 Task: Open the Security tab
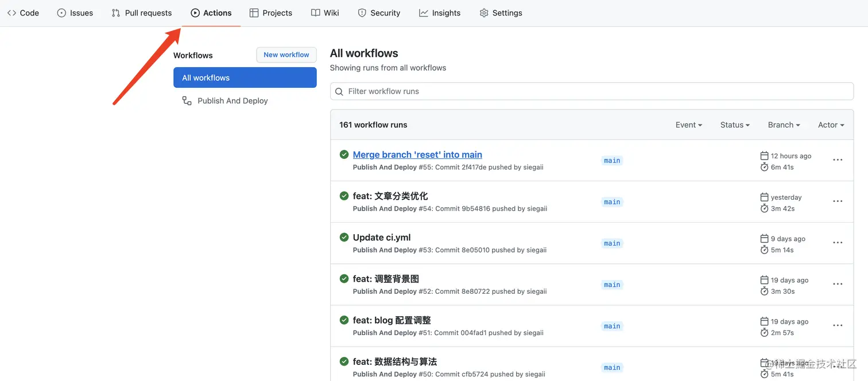[379, 13]
